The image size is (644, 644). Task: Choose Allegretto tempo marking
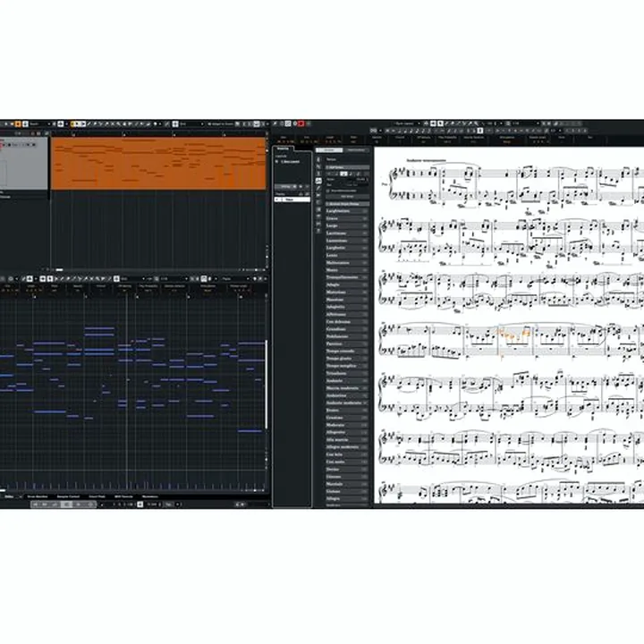[347, 432]
